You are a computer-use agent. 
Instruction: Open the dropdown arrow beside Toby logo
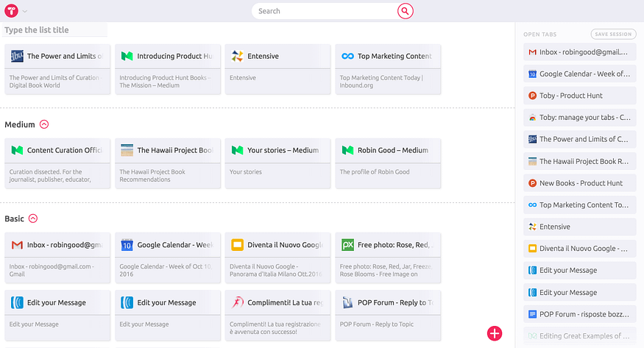click(25, 11)
